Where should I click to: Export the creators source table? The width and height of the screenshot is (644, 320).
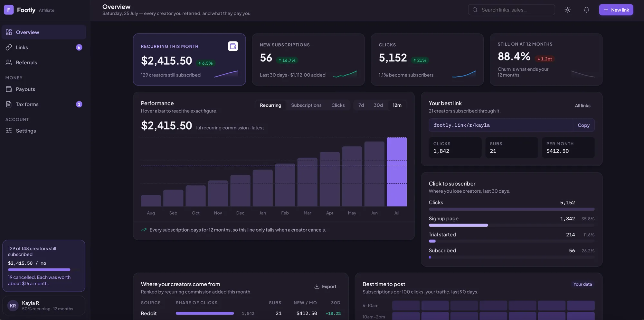click(x=325, y=286)
